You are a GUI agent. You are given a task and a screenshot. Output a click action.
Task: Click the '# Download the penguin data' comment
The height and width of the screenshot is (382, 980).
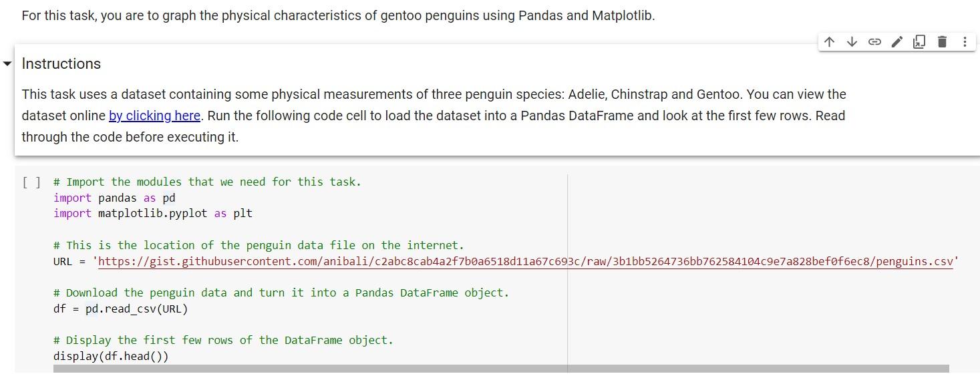281,293
